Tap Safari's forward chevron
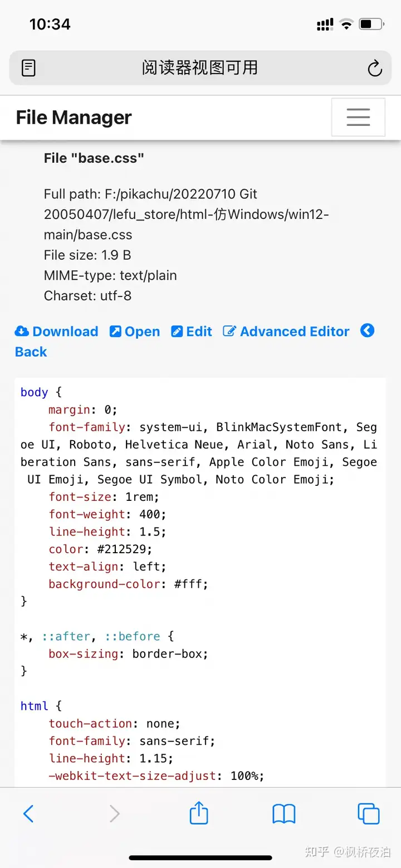This screenshot has width=401, height=868. [115, 814]
